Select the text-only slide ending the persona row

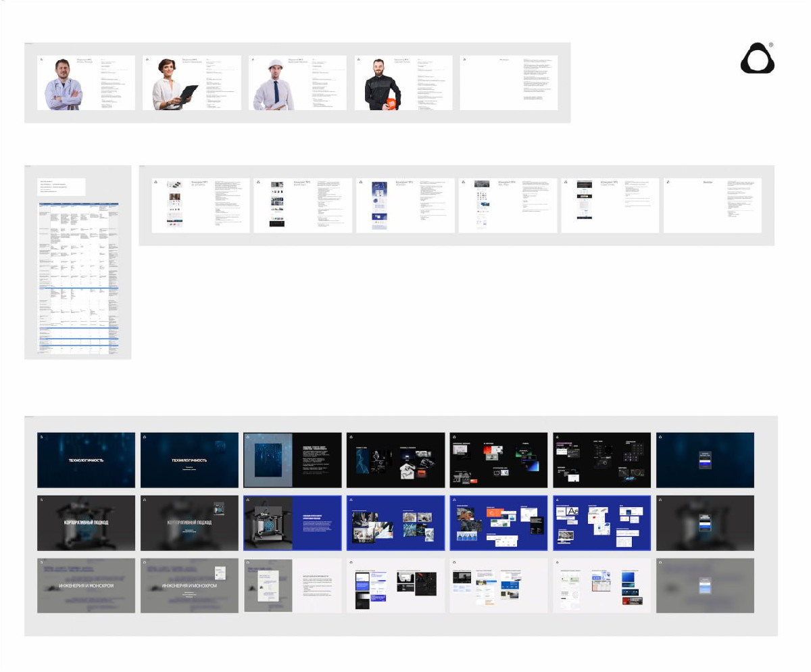coord(508,82)
